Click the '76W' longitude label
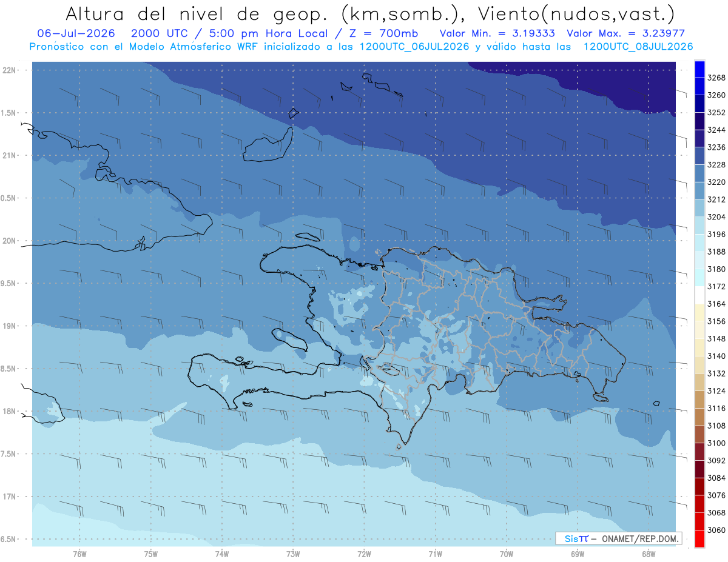 [79, 554]
